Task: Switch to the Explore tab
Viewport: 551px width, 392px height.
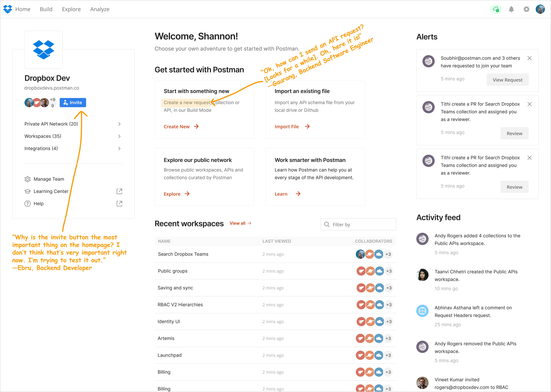Action: coord(71,9)
